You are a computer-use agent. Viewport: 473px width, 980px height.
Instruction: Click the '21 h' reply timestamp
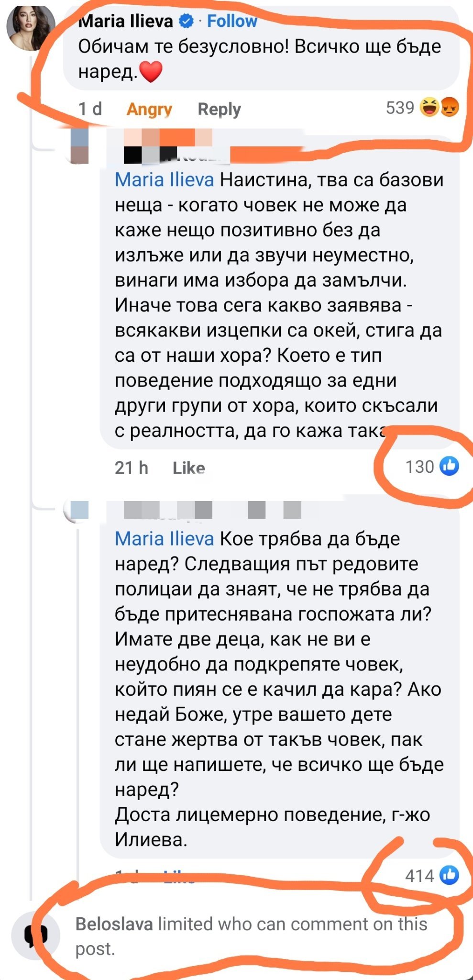pyautogui.click(x=131, y=468)
